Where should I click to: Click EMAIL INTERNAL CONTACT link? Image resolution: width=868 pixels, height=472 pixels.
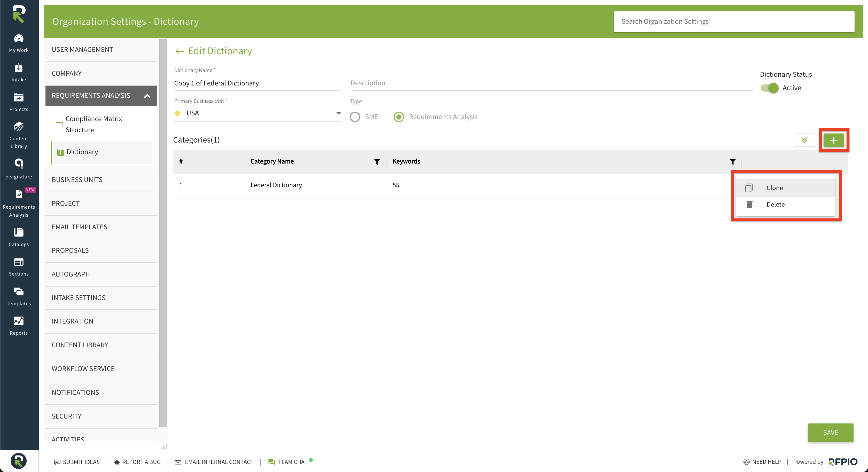tap(219, 462)
